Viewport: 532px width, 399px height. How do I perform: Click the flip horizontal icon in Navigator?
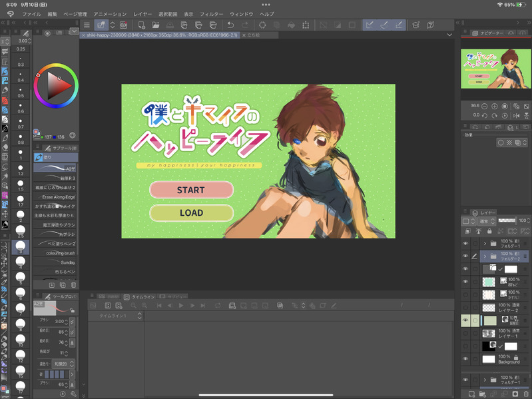pyautogui.click(x=517, y=116)
